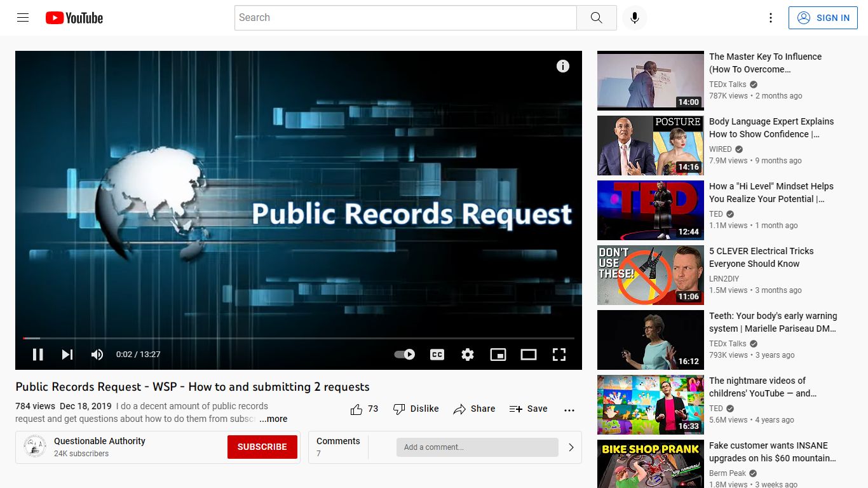Open Berm Peak channel link
The image size is (868, 488).
click(x=728, y=473)
